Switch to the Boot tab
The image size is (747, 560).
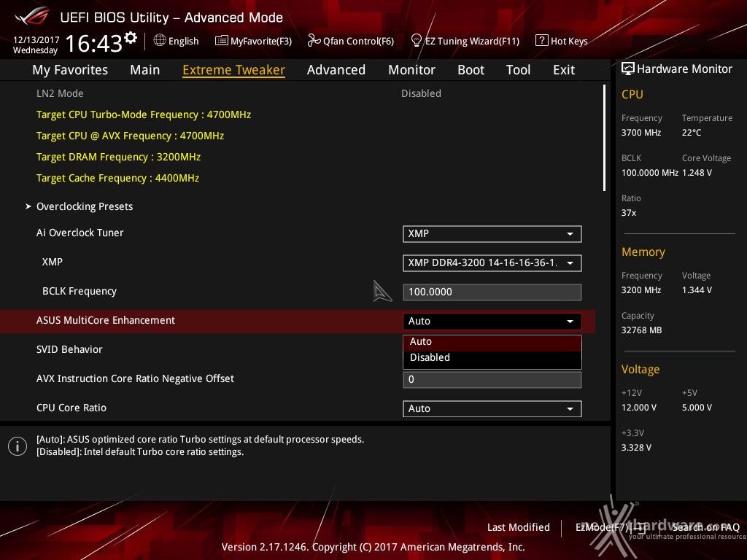coord(471,70)
